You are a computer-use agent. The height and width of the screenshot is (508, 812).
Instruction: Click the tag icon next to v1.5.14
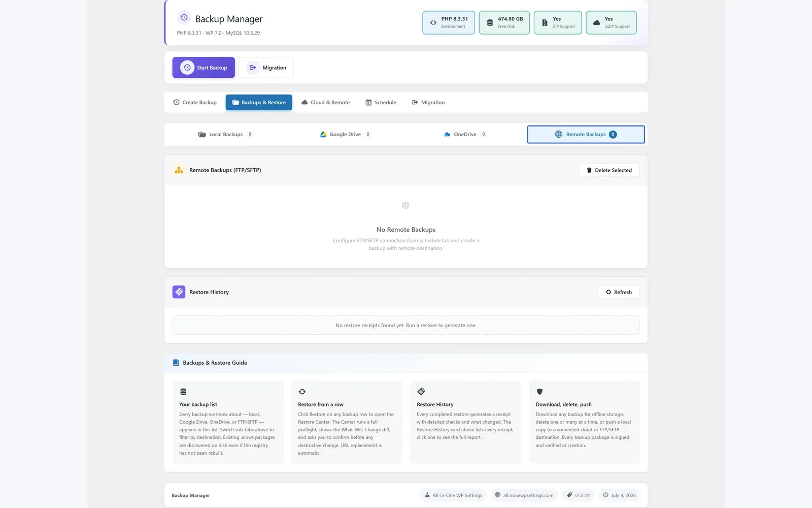tap(570, 495)
